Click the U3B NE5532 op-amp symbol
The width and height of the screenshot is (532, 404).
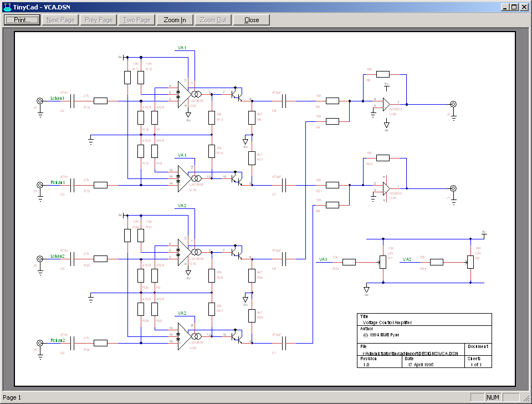click(x=386, y=104)
